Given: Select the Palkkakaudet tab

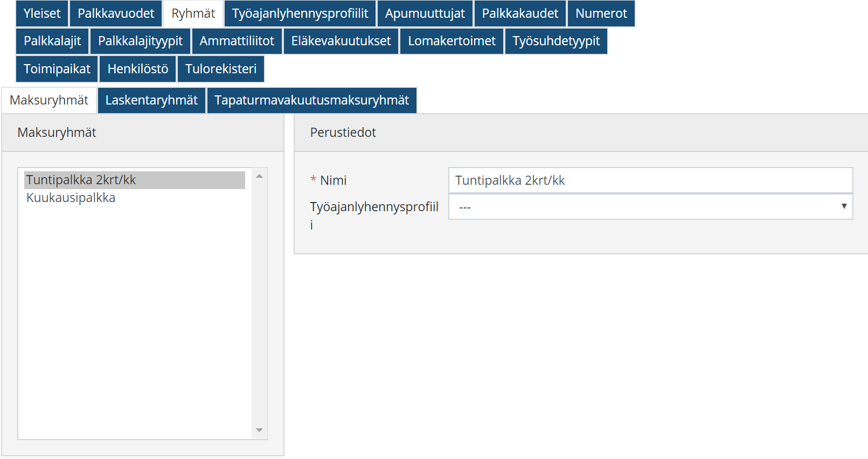Looking at the screenshot, I should 520,13.
